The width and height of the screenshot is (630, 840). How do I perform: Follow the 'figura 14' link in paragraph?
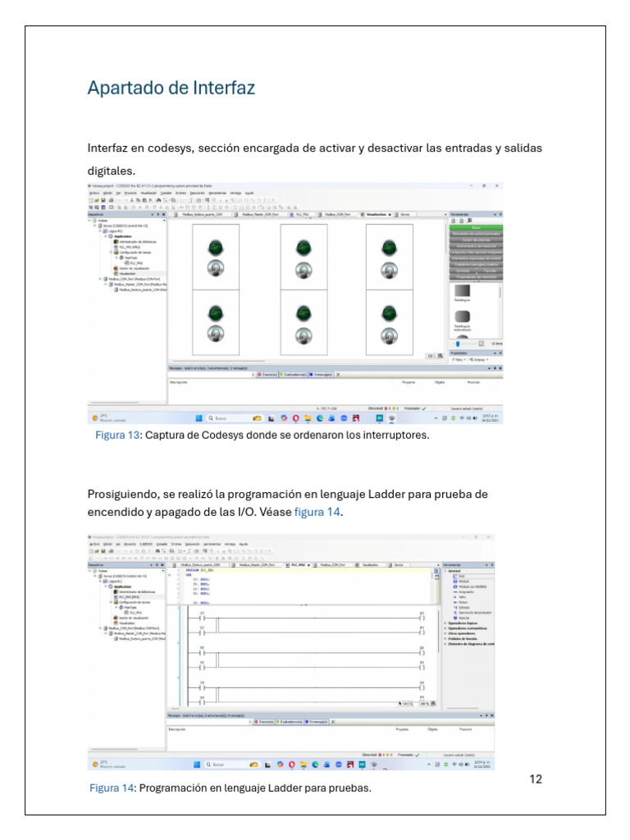pos(317,512)
